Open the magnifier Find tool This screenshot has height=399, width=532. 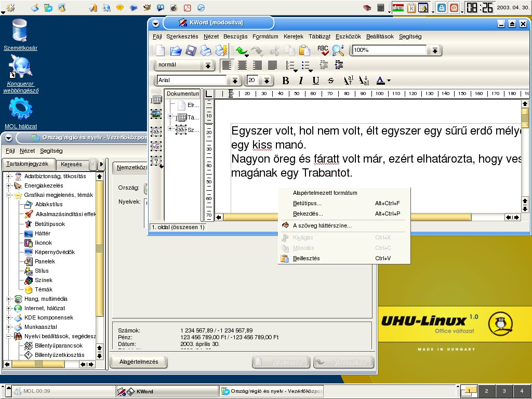[338, 50]
